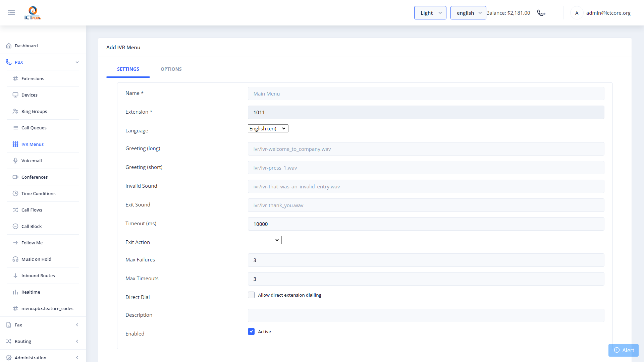Uncheck the Active enabled checkbox

(x=251, y=331)
